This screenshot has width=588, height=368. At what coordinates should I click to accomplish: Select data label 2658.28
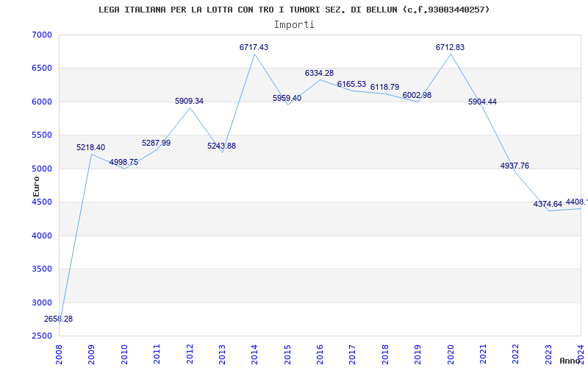click(58, 319)
